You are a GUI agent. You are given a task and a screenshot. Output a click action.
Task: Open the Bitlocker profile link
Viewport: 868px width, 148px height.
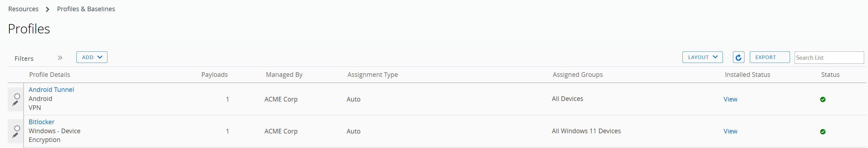(x=41, y=122)
